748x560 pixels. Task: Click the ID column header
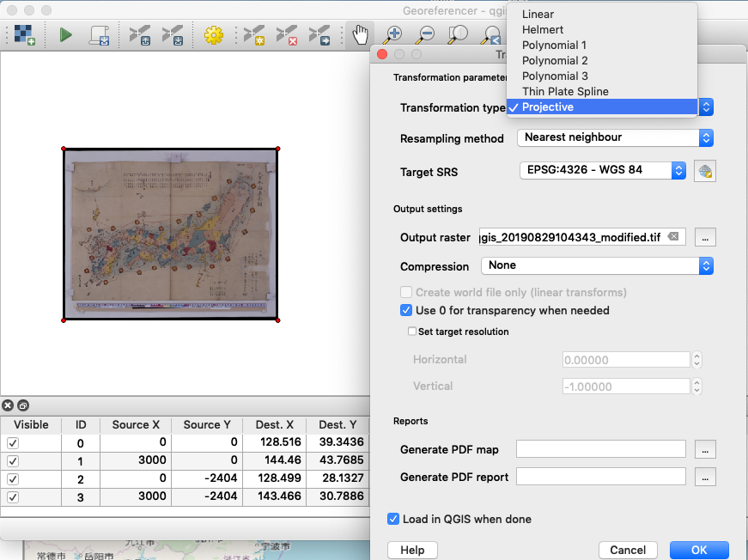click(81, 424)
